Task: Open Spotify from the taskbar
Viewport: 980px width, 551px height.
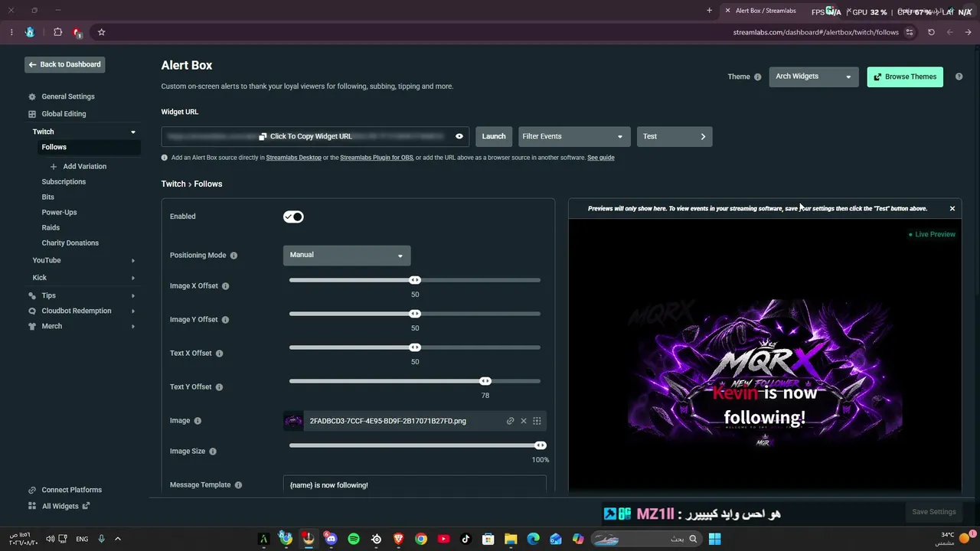Action: click(354, 539)
